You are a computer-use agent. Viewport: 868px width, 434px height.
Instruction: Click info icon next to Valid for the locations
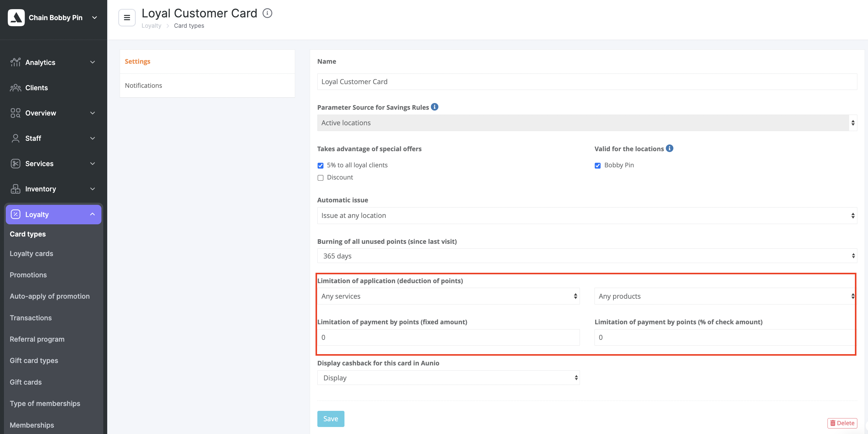669,148
